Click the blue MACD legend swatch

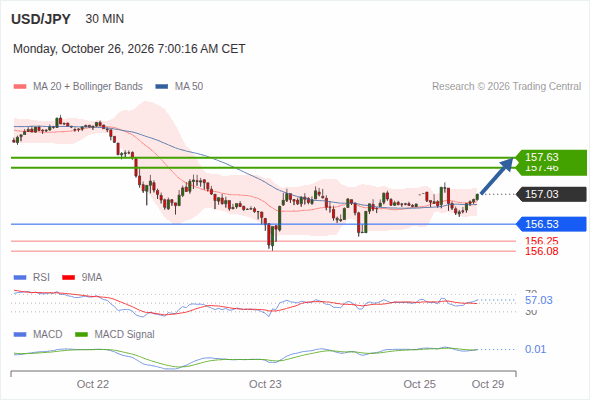[20, 335]
